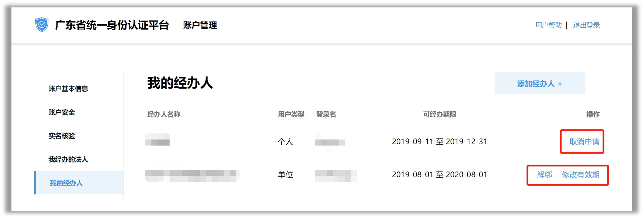Click the date range 2019-09-11 至 2019-12-31
This screenshot has width=644, height=219.
(439, 142)
